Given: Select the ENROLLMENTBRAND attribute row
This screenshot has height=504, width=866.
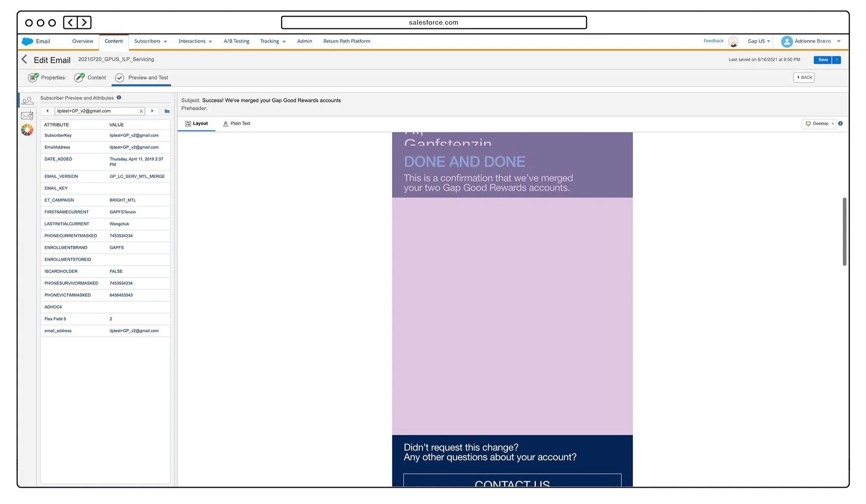Looking at the screenshot, I should pyautogui.click(x=105, y=248).
